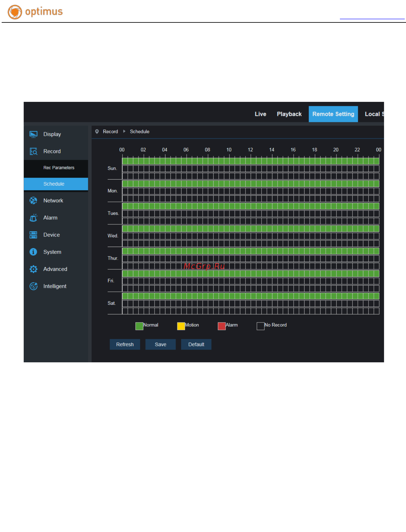Select the Remote Setting tab
This screenshot has height=532, width=406.
tap(333, 114)
